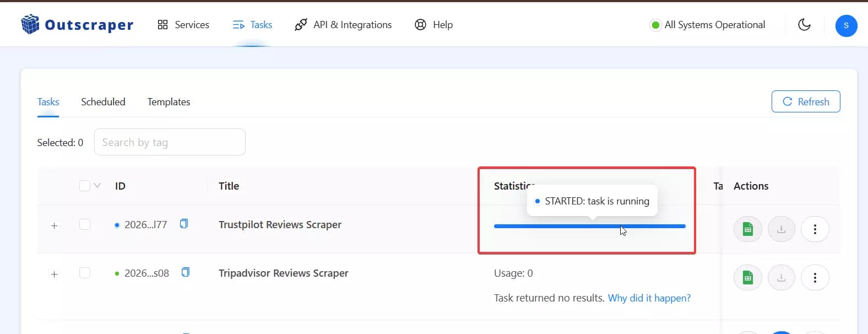Open API & Integrations page

tap(343, 25)
